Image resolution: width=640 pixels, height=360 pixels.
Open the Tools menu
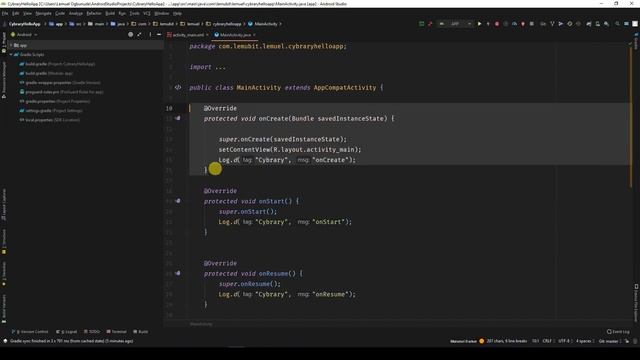[x=134, y=13]
